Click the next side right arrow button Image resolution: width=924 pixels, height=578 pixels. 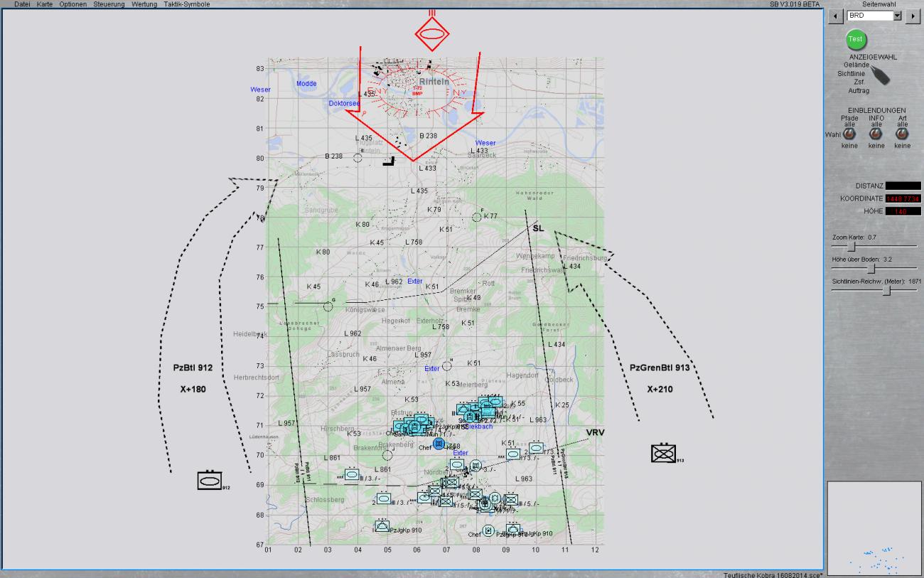click(x=912, y=16)
